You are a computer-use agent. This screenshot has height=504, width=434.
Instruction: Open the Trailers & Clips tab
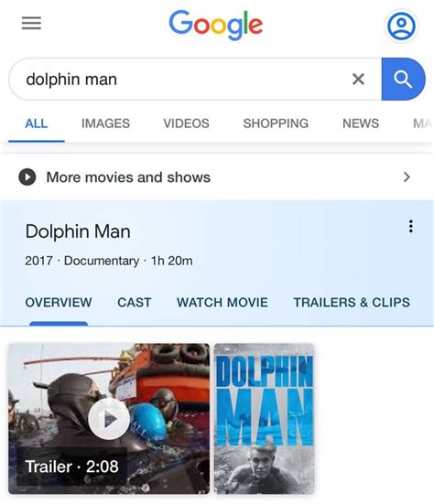point(352,303)
